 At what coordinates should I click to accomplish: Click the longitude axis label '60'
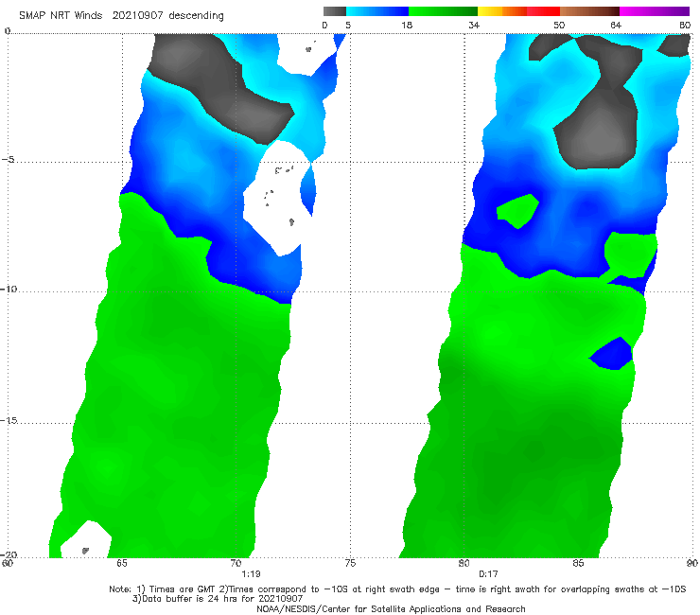pyautogui.click(x=8, y=563)
